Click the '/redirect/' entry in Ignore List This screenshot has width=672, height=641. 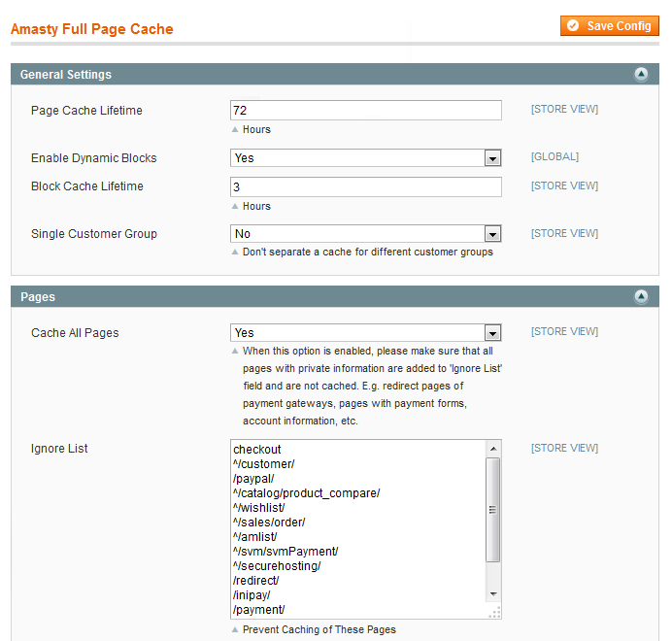pos(255,581)
